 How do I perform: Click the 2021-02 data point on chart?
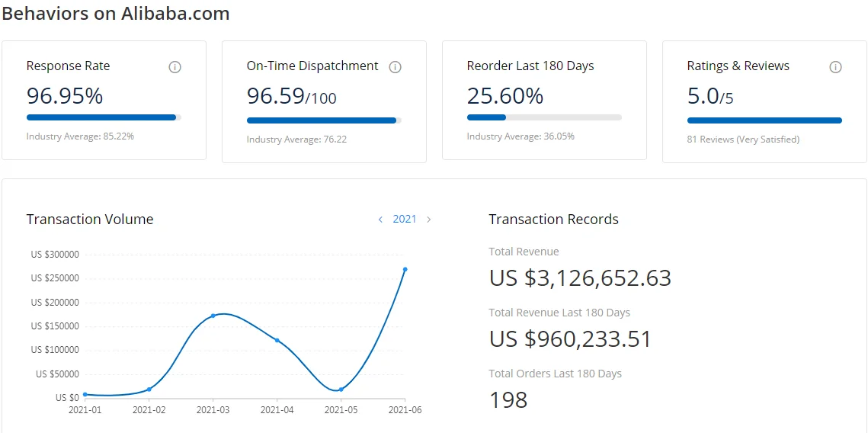coord(149,390)
